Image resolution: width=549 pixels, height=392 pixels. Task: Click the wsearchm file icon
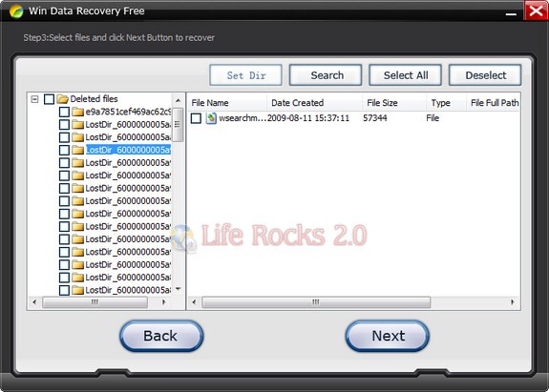tap(211, 118)
